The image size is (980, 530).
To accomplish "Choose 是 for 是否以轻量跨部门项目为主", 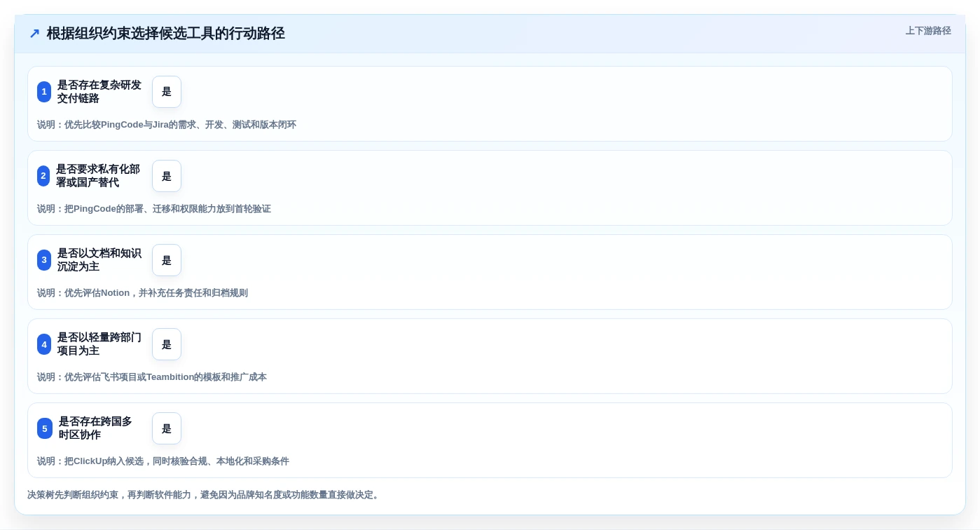I will point(167,344).
